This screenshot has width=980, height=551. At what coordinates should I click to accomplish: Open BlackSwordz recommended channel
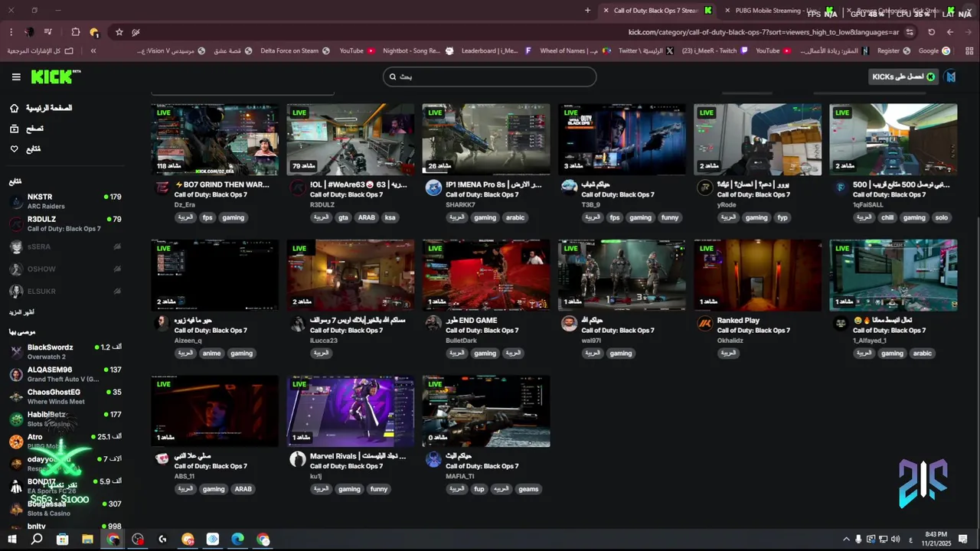coord(65,352)
